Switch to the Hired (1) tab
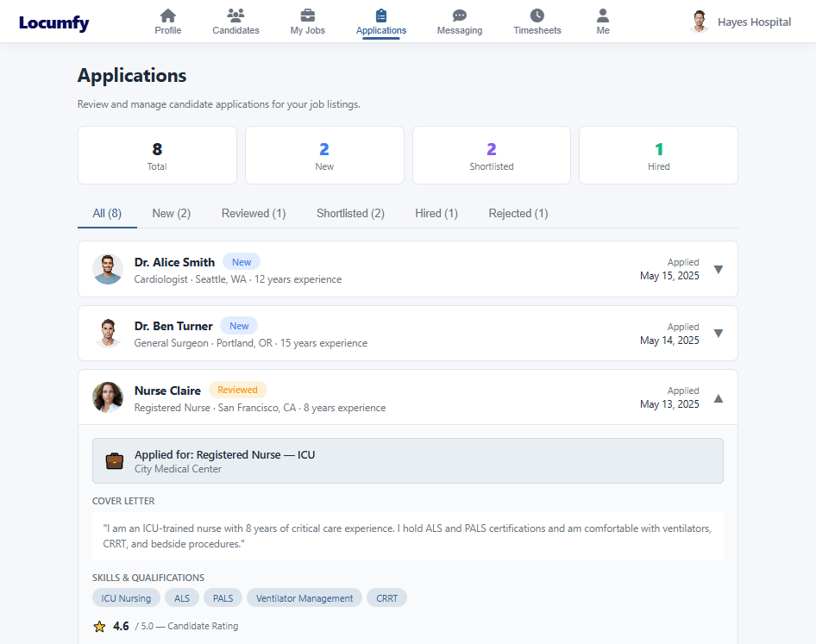Viewport: 816px width, 644px height. click(x=436, y=213)
